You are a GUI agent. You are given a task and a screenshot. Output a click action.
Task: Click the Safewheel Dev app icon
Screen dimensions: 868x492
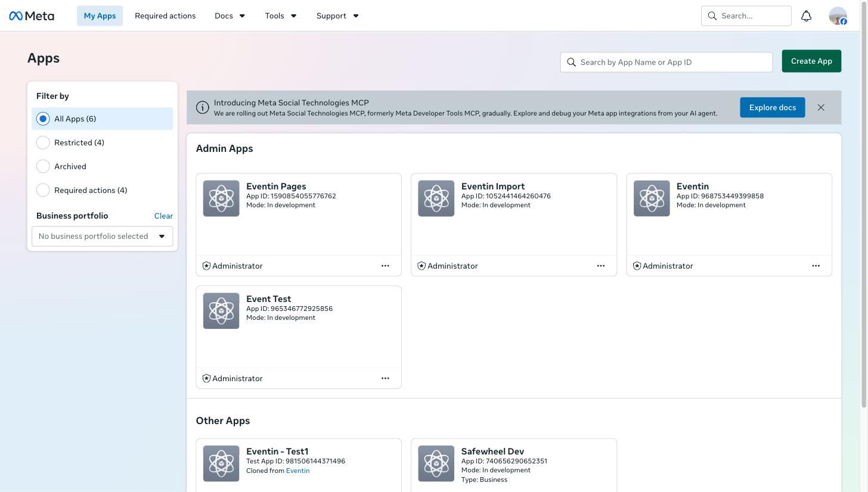click(436, 463)
